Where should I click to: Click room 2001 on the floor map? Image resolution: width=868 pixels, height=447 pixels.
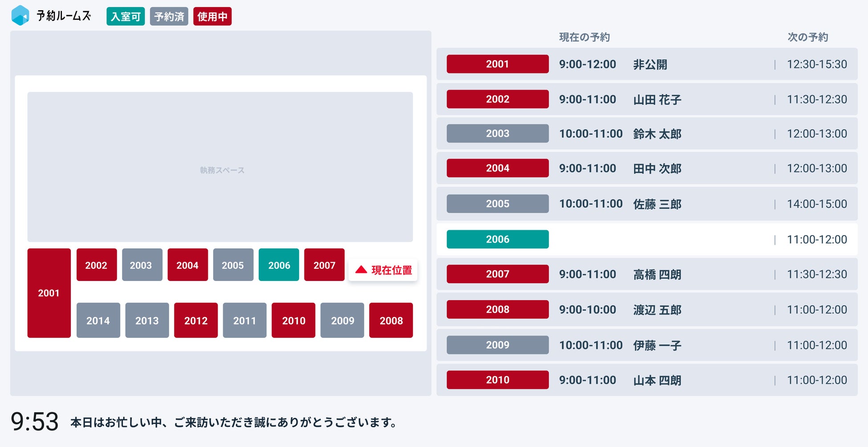tap(49, 293)
